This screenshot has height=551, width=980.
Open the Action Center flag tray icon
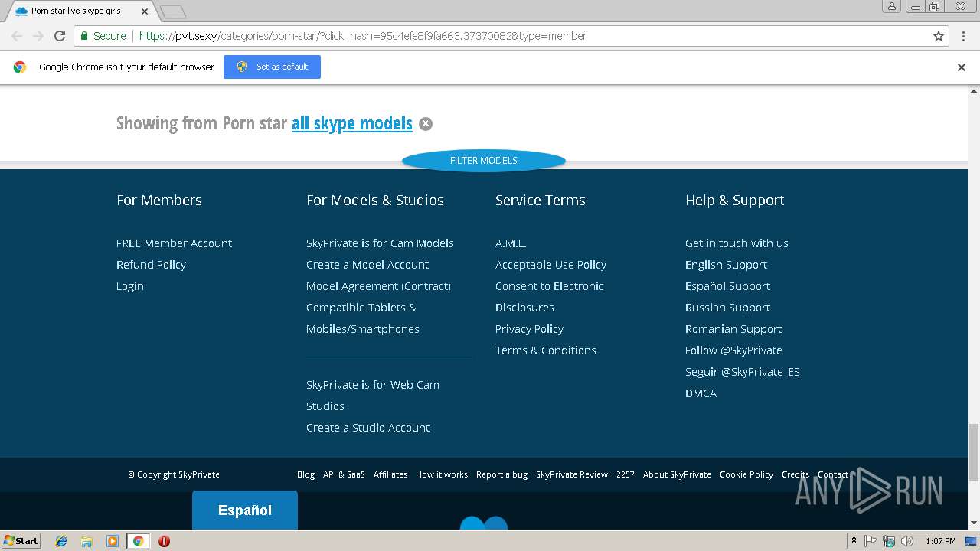pyautogui.click(x=871, y=541)
